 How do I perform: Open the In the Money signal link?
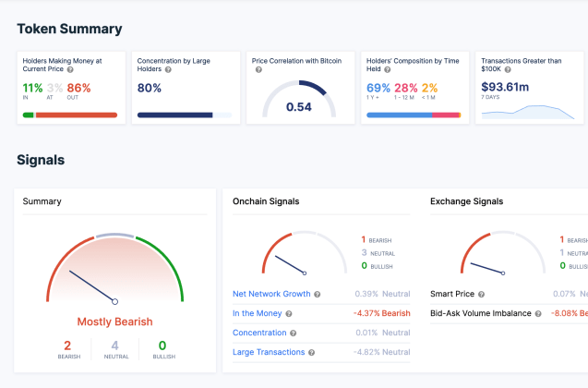click(x=258, y=313)
